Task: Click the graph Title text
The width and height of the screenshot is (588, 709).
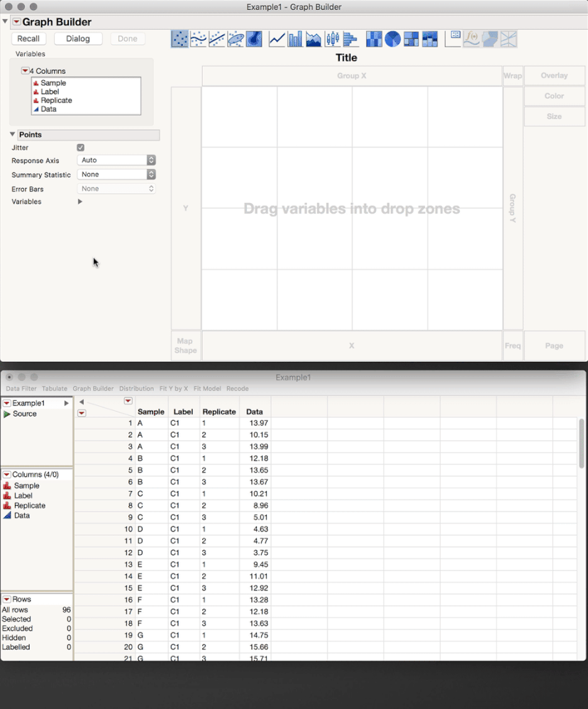Action: click(346, 58)
